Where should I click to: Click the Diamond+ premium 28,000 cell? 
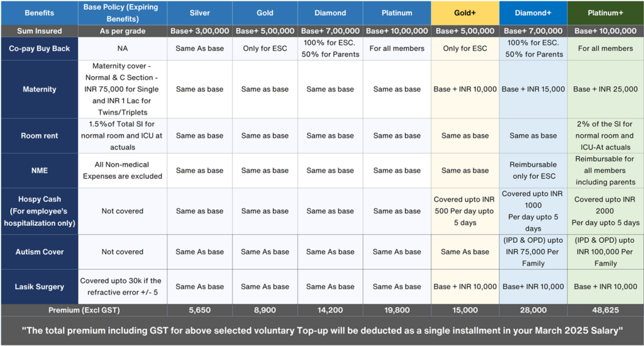click(533, 310)
